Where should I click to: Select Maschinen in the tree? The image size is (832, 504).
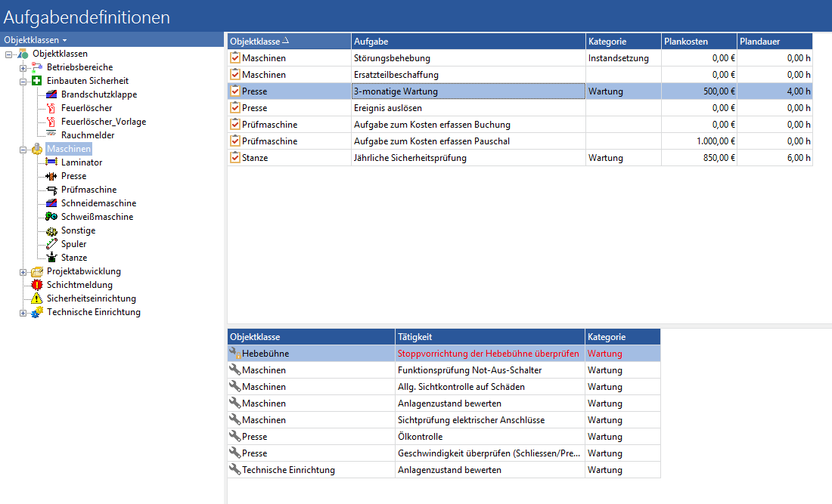point(68,149)
